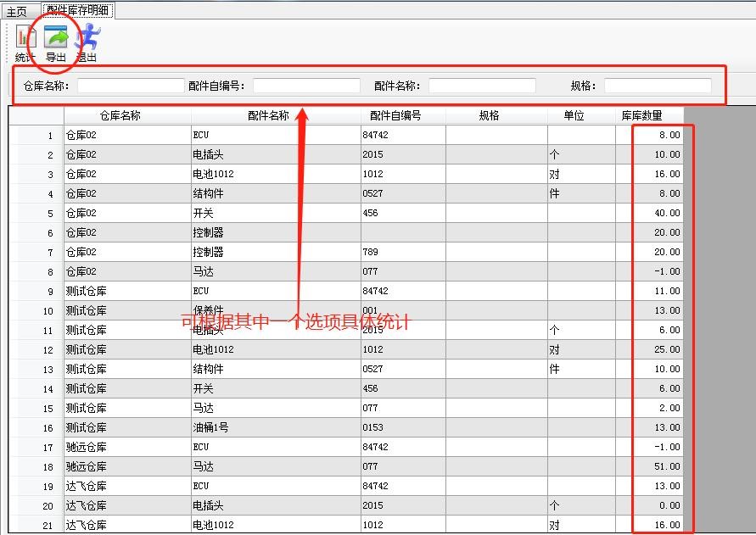Screen dimensions: 756x535
Task: Focus the 配件名称 filter input field
Action: click(482, 86)
